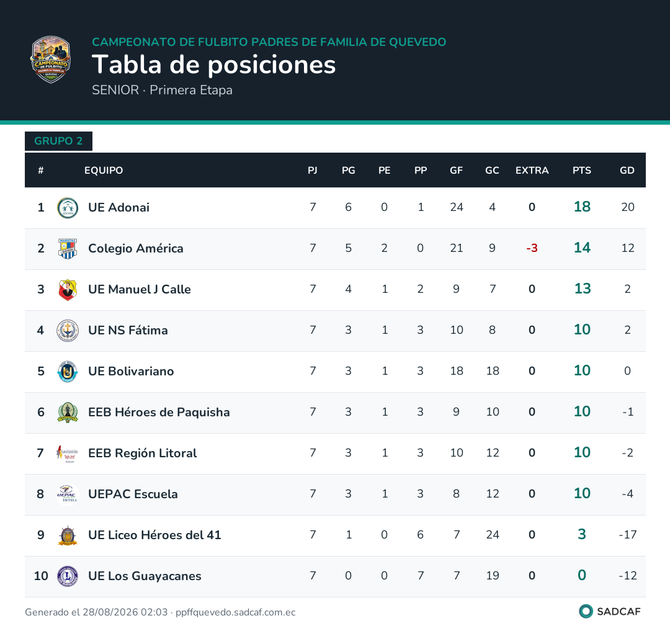Click the GD column header
The width and height of the screenshot is (670, 644).
click(x=627, y=171)
